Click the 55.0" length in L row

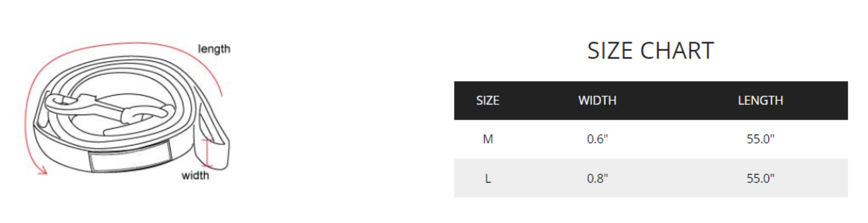click(x=760, y=179)
